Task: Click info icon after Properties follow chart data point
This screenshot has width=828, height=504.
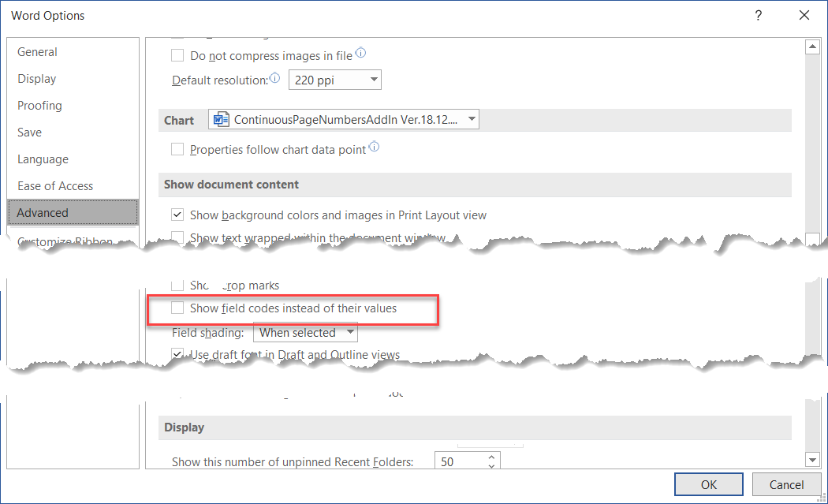Action: pyautogui.click(x=374, y=146)
